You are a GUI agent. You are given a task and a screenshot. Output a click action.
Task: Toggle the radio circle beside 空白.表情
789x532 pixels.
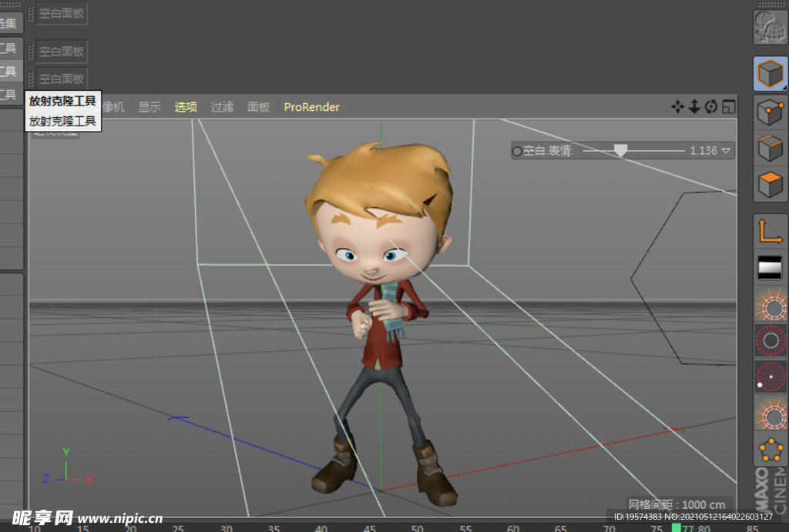(x=515, y=151)
